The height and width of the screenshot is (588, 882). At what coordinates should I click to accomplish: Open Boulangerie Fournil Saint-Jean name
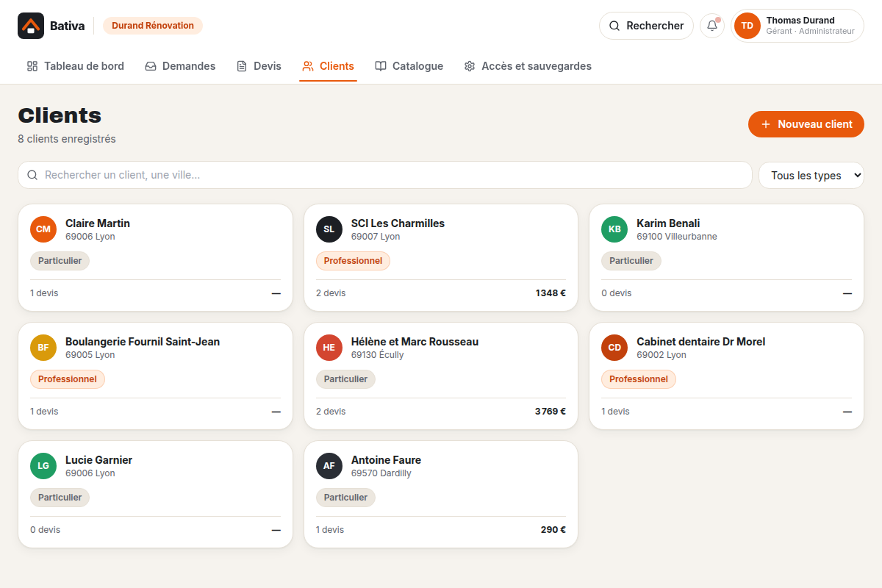pos(143,342)
